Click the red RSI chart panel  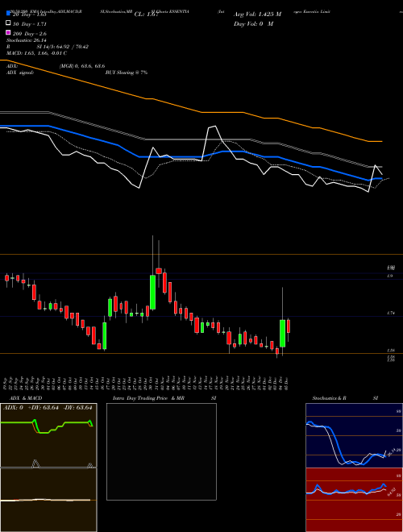[x=354, y=500]
